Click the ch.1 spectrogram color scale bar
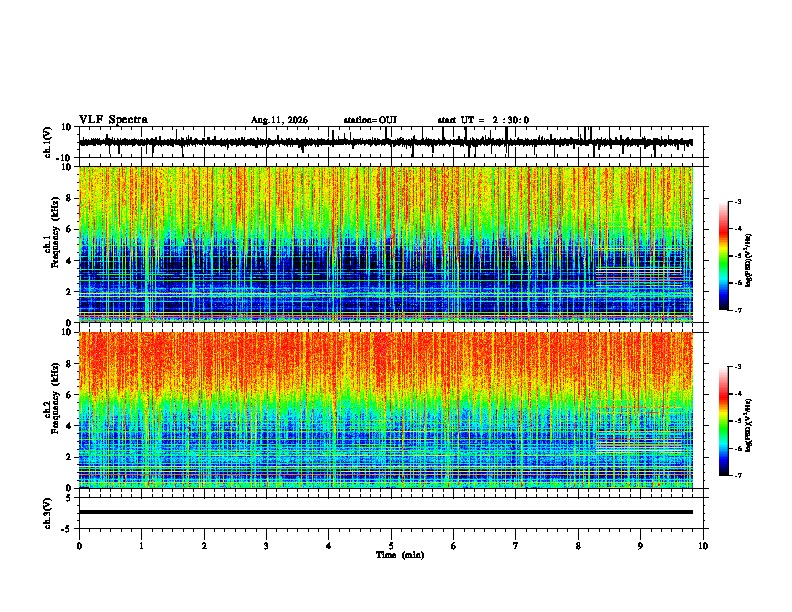Screen dimensions: 792x612 tap(724, 256)
